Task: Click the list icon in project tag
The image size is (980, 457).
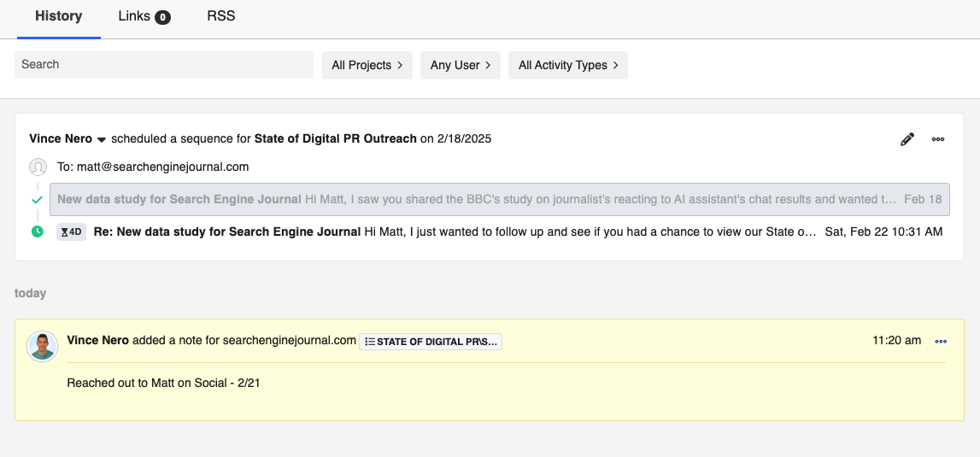Action: (370, 342)
